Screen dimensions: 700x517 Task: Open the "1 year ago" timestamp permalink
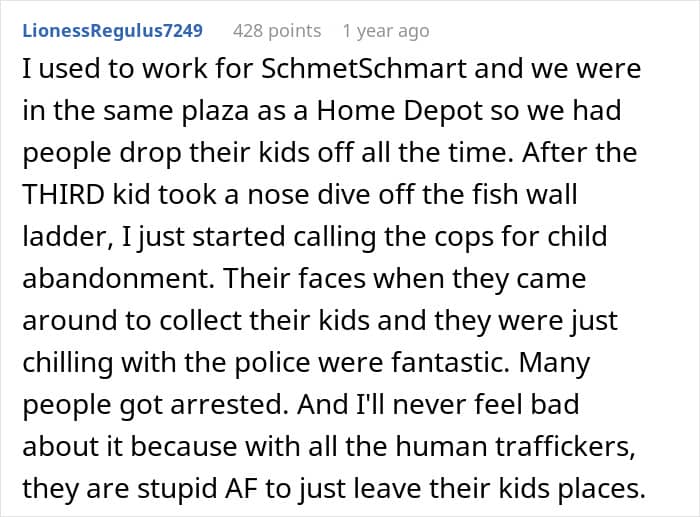click(385, 31)
